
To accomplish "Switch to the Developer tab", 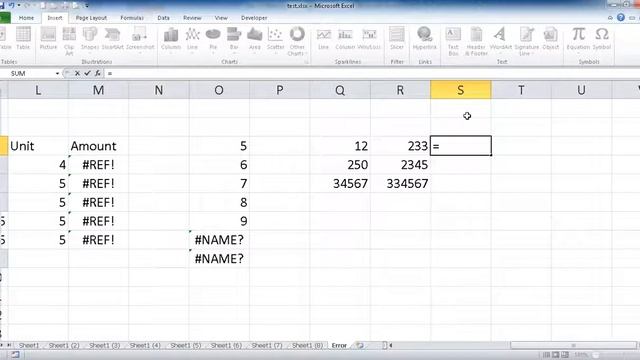I will 254,18.
